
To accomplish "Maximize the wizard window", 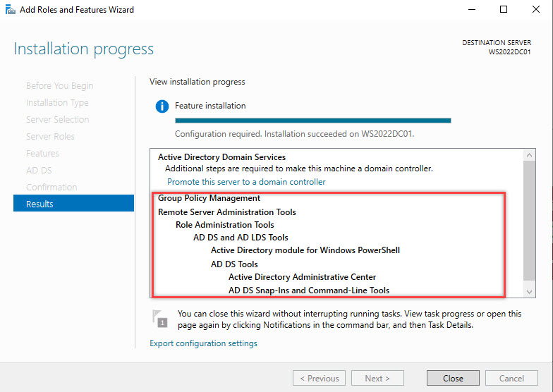I will tap(504, 10).
